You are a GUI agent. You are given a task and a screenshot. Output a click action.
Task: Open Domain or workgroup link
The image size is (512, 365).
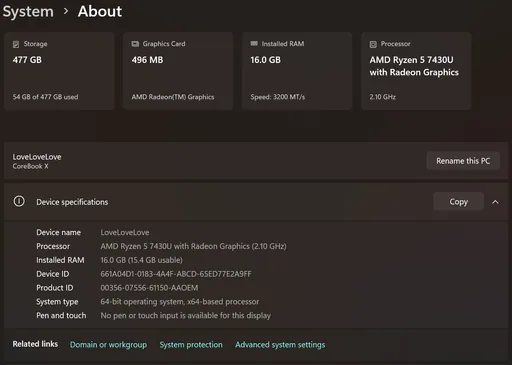[108, 345]
